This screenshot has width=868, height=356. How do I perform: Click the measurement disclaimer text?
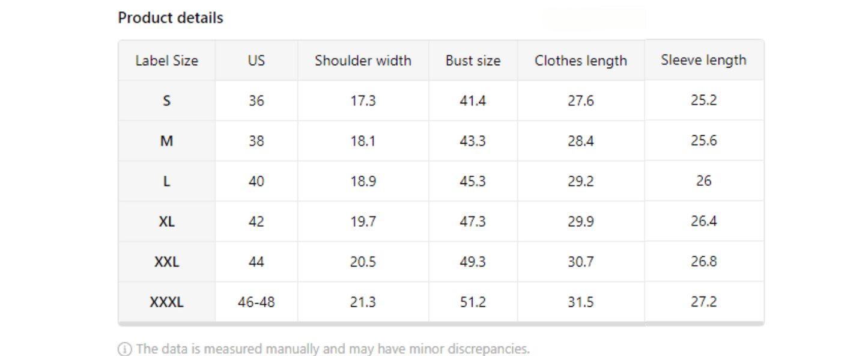[333, 349]
